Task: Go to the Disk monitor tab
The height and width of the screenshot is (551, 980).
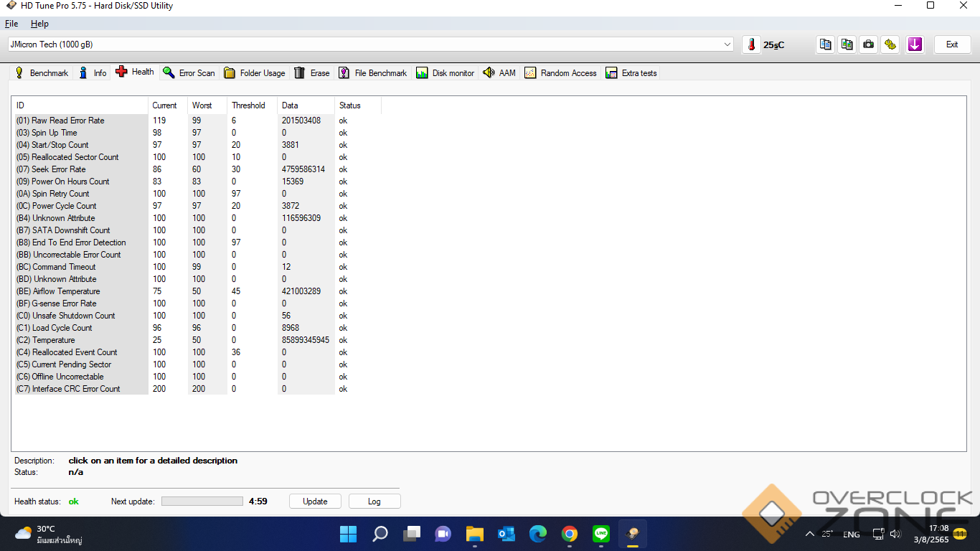Action: click(x=446, y=73)
